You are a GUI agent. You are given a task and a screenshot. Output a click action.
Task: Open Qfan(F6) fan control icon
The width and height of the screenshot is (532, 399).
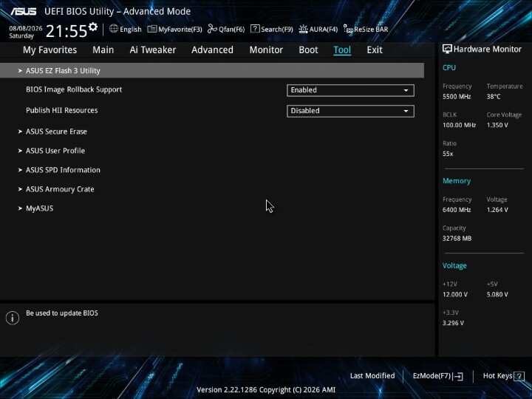pyautogui.click(x=212, y=29)
